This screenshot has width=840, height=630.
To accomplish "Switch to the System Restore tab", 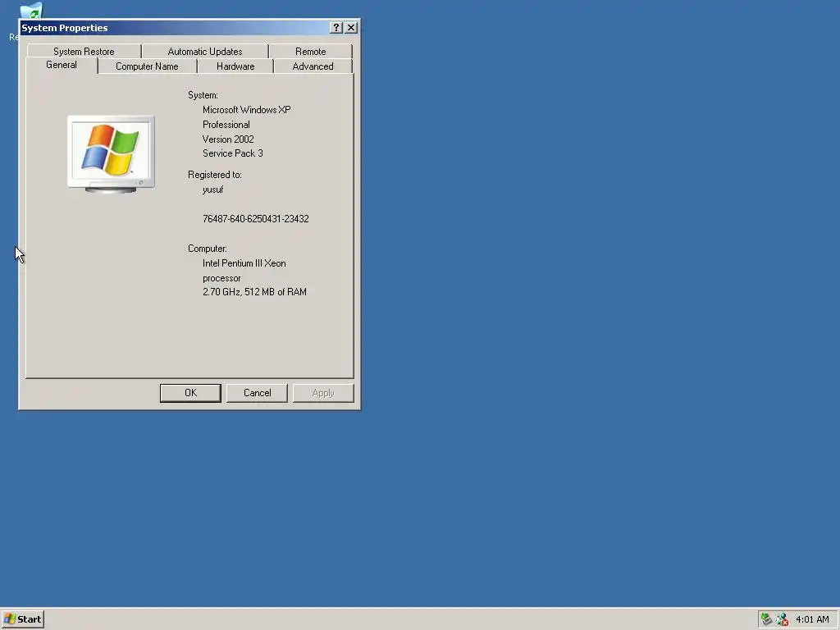I will tap(84, 52).
